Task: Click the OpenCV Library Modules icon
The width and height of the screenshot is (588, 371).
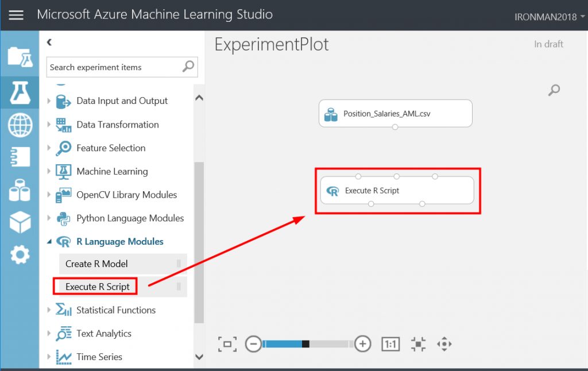Action: [x=63, y=195]
